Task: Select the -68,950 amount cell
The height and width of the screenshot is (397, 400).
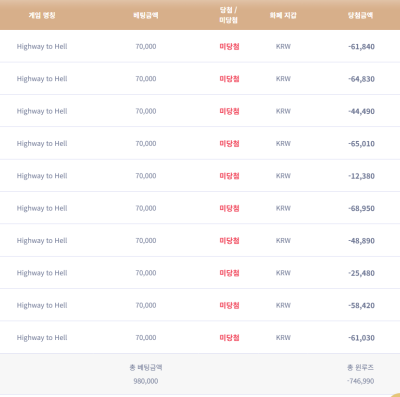Action: click(361, 208)
